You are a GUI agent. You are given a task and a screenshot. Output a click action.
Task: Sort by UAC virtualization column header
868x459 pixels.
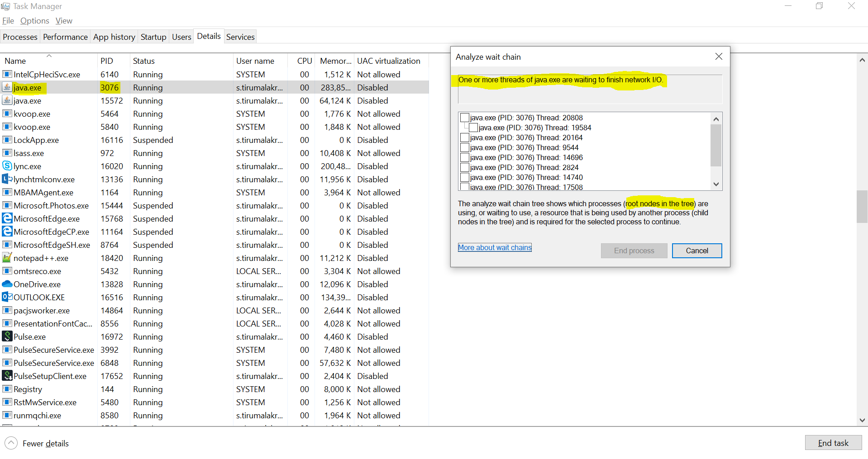[391, 61]
